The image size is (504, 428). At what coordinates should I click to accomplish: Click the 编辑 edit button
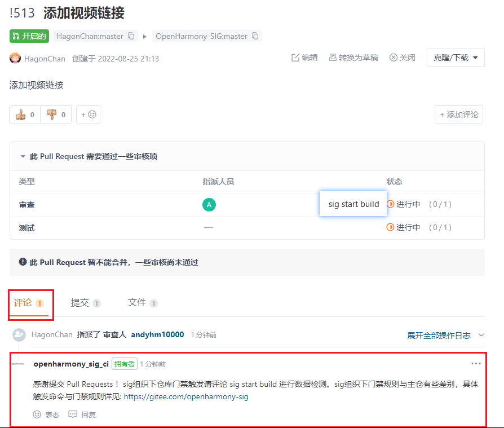click(x=304, y=58)
